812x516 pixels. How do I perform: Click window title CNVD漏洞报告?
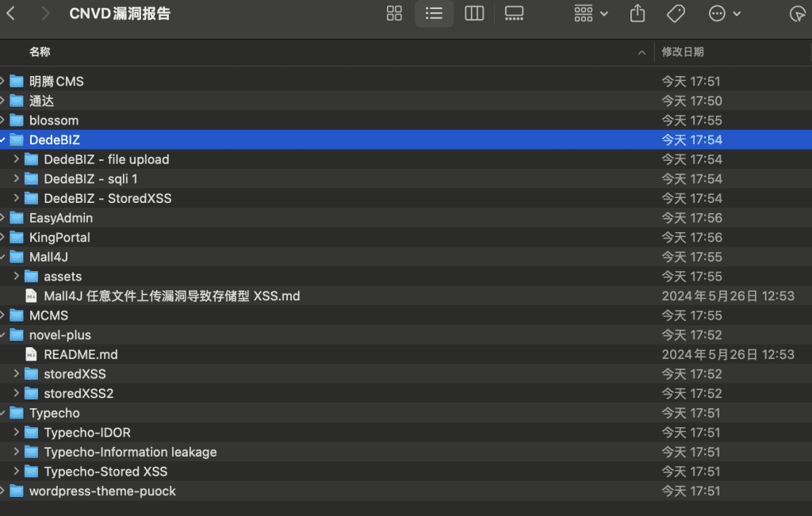[120, 13]
